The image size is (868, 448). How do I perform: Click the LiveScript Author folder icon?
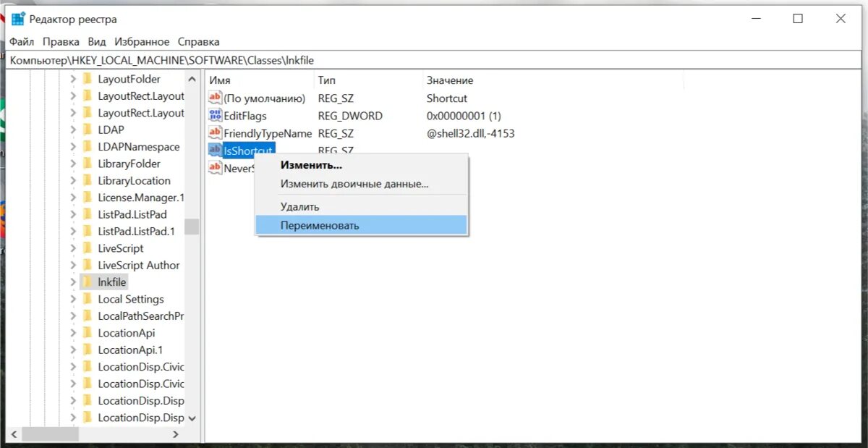coord(88,265)
